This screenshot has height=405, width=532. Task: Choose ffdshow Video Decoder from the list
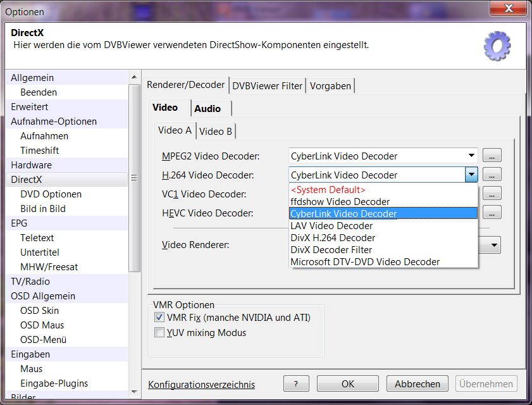383,202
